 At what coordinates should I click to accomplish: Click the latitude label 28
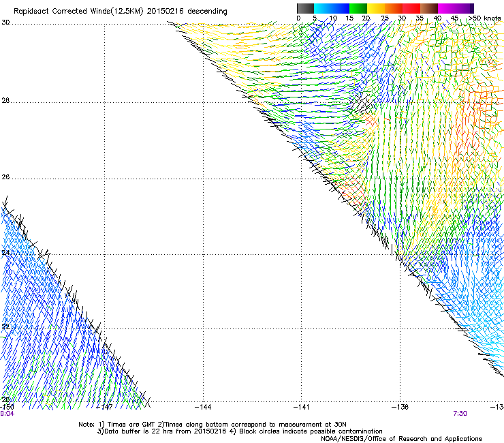coord(5,101)
